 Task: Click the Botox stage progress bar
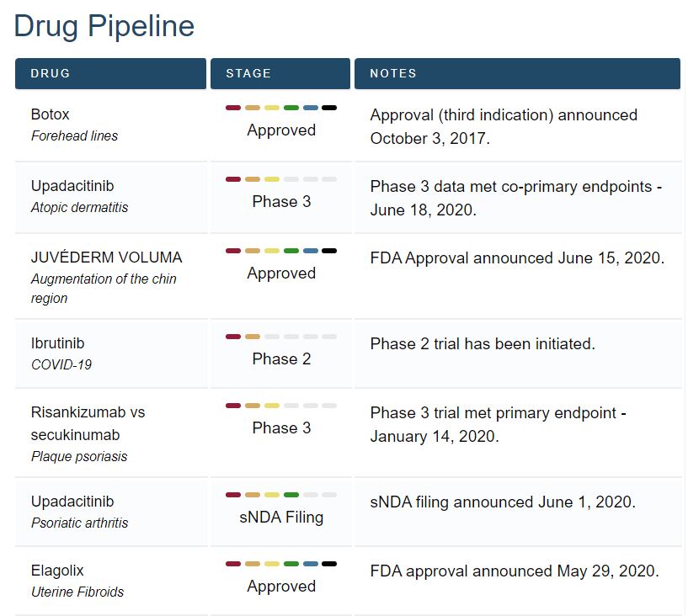281,108
